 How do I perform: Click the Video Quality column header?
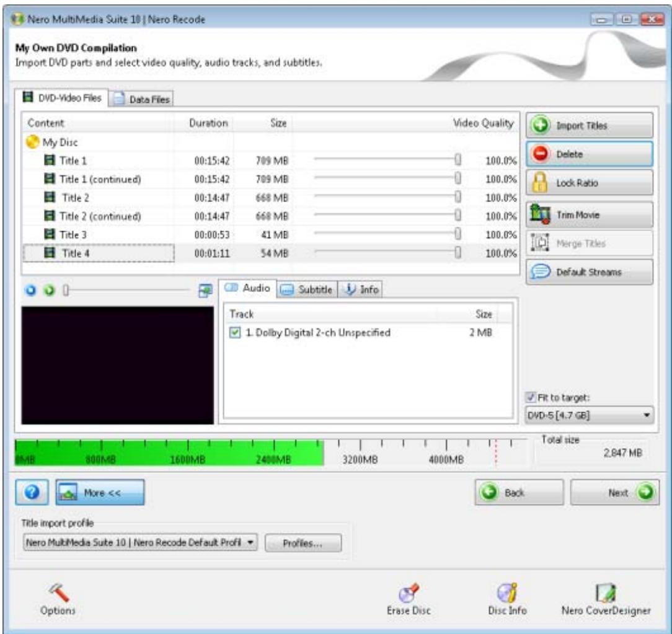405,123
